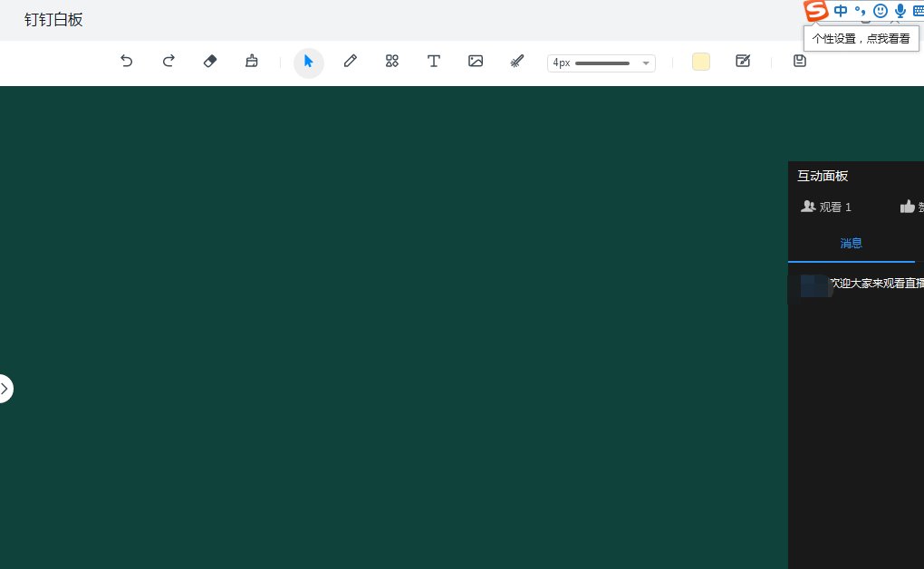924x569 pixels.
Task: Expand the left side panel arrow
Action: click(5, 389)
